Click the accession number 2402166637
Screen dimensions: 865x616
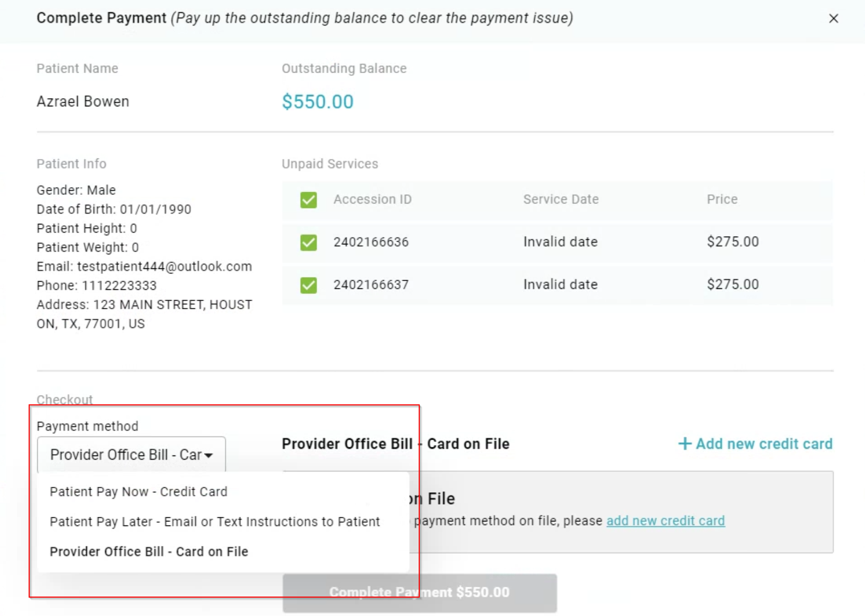click(371, 285)
